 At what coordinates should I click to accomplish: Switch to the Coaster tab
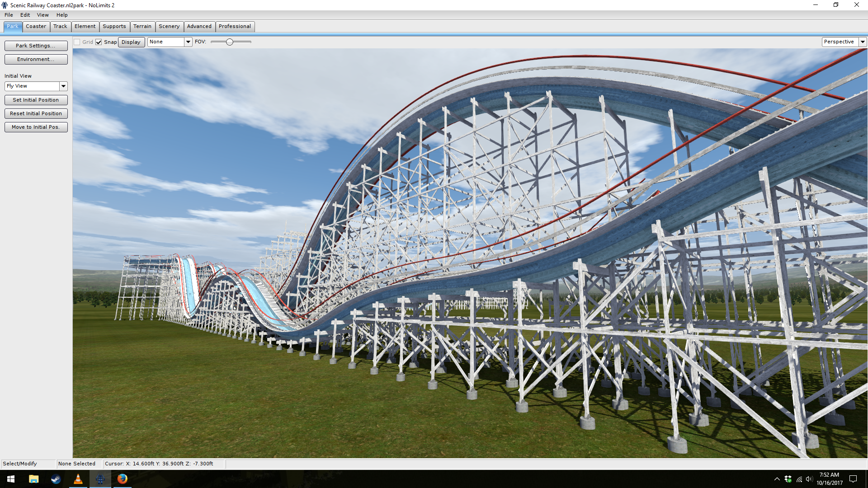point(36,26)
